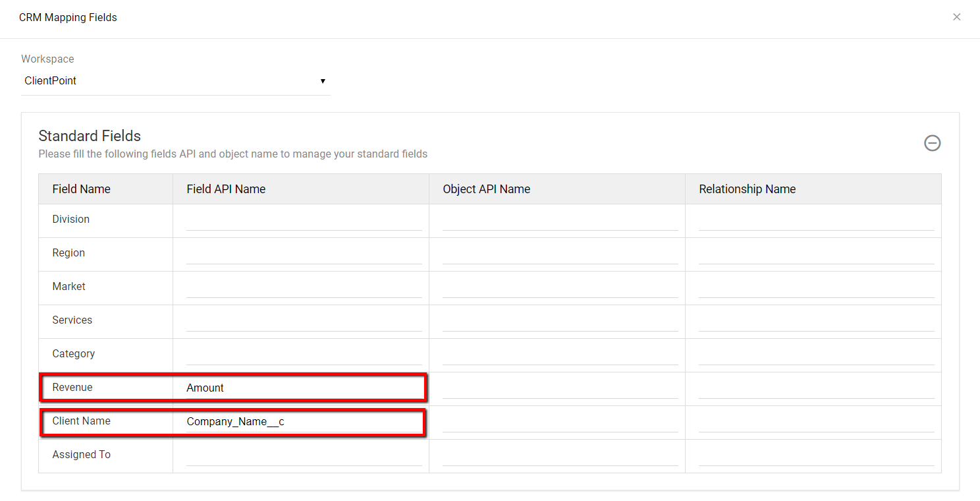Click the Client Name field containing Company_Name__c
This screenshot has width=980, height=501.
pos(304,421)
